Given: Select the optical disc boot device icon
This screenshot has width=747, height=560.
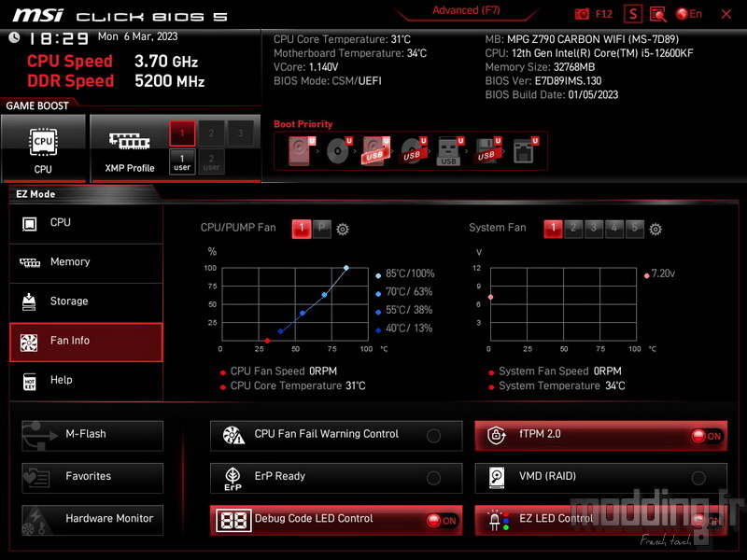Looking at the screenshot, I should click(x=339, y=151).
